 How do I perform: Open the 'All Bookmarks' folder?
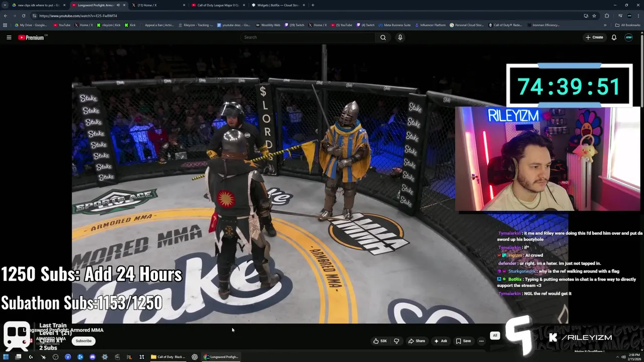(x=627, y=25)
